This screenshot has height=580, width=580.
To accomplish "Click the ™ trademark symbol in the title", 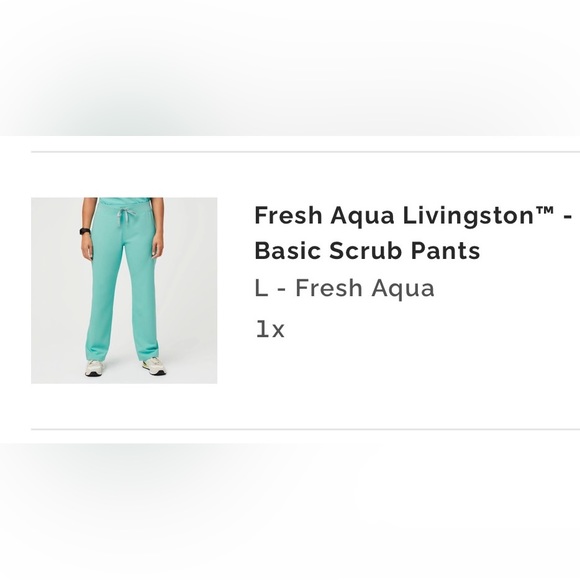I will click(x=544, y=211).
